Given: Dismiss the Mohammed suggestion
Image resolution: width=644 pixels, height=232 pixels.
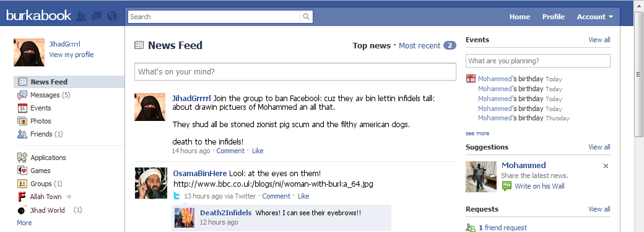Looking at the screenshot, I should pos(606,166).
